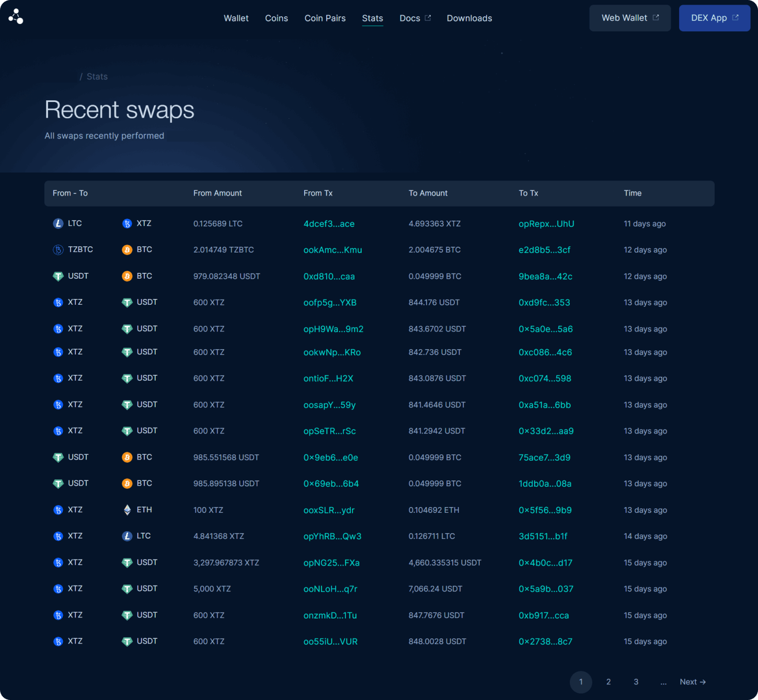Image resolution: width=758 pixels, height=700 pixels.
Task: Go to the Coins page
Action: click(x=277, y=18)
